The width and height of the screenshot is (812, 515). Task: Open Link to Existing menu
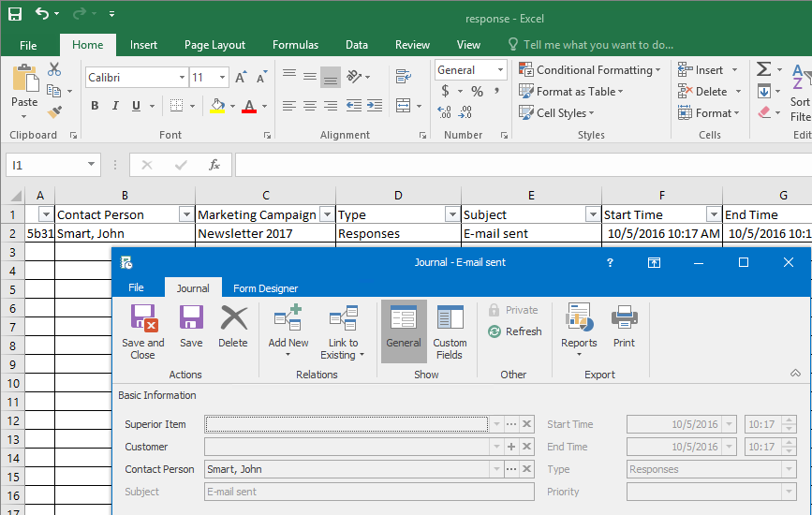click(342, 331)
